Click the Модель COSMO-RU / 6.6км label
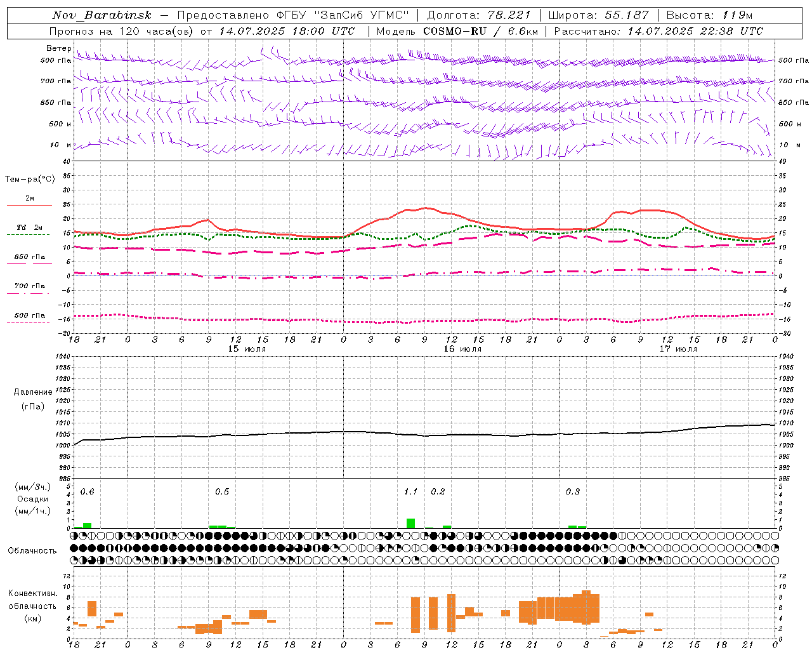The width and height of the screenshot is (812, 650). coord(457,31)
